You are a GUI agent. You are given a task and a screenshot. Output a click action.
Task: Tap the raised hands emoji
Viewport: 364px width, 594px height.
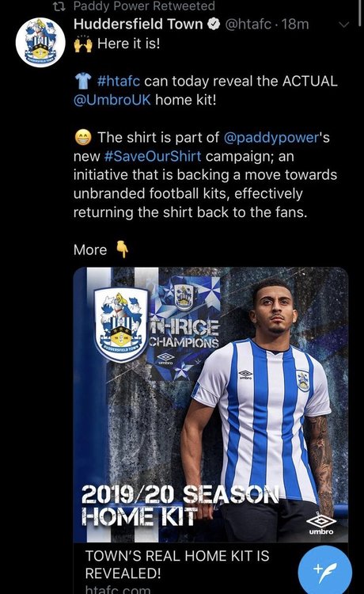[x=83, y=44]
